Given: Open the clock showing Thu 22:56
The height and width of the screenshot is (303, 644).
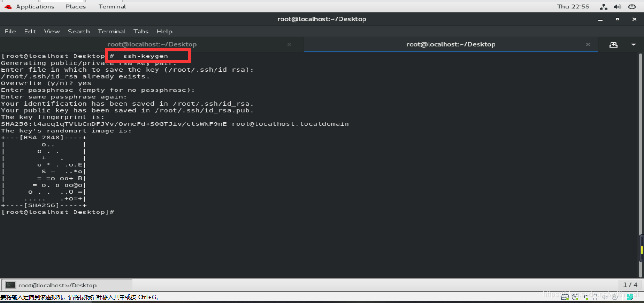Looking at the screenshot, I should point(573,7).
